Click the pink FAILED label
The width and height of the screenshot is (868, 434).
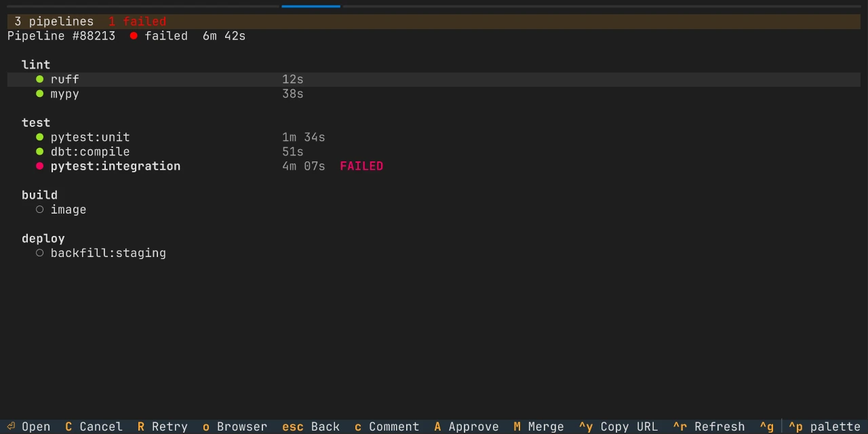point(361,166)
